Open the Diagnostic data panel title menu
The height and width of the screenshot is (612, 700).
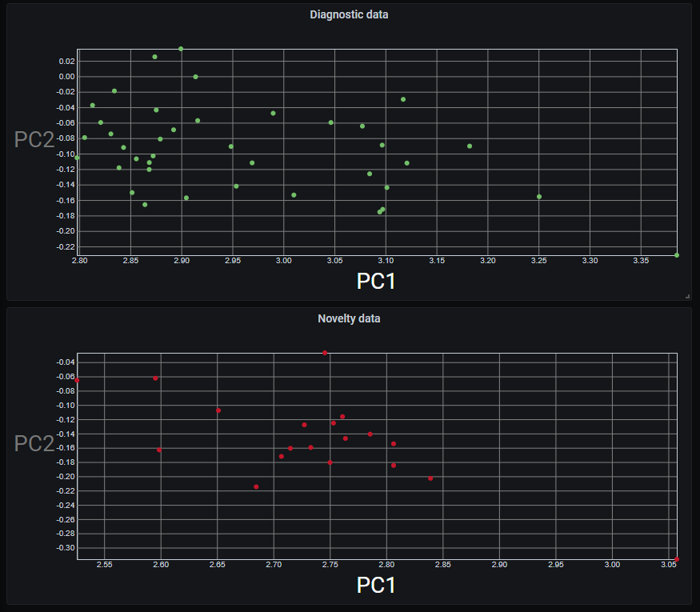(x=349, y=14)
